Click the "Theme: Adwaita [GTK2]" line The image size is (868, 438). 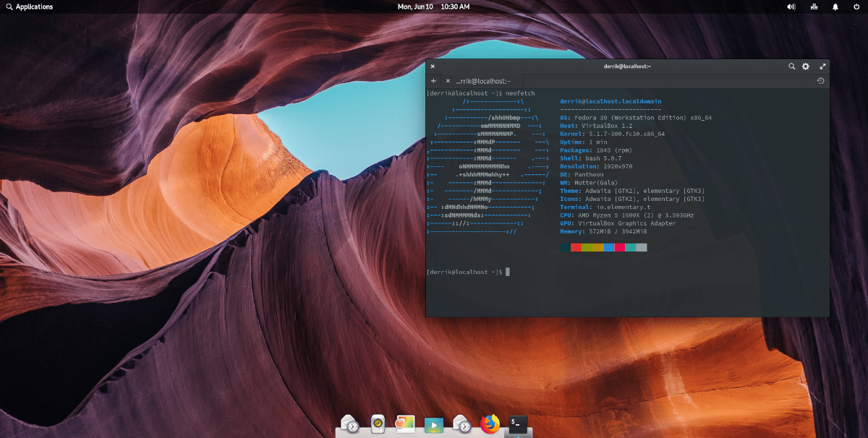point(632,191)
